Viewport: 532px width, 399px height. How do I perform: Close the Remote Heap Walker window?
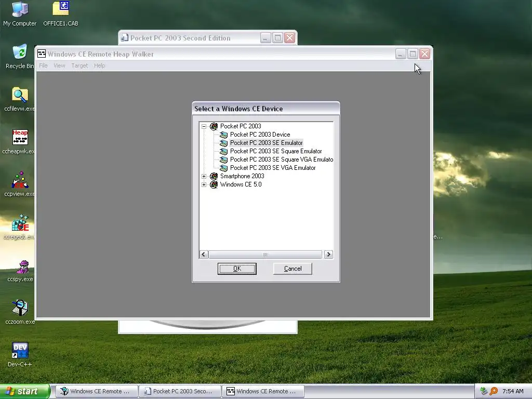coord(425,54)
